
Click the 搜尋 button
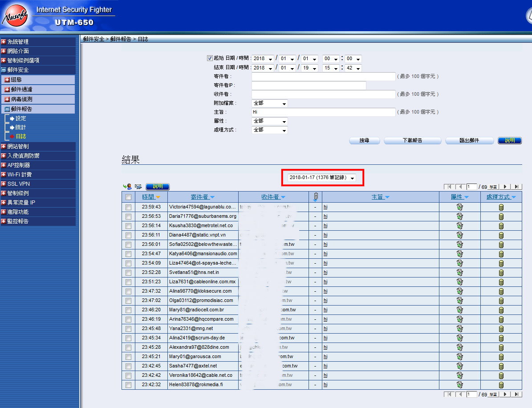click(x=364, y=141)
